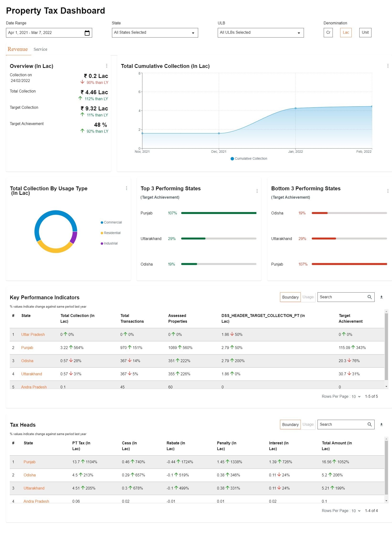
Task: Download the Key Performance Indicators table
Action: pos(381,297)
